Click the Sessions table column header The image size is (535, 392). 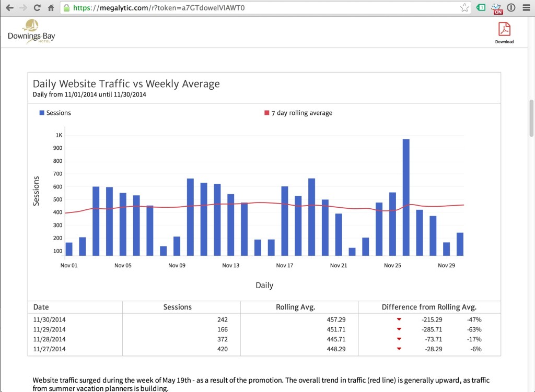178,307
